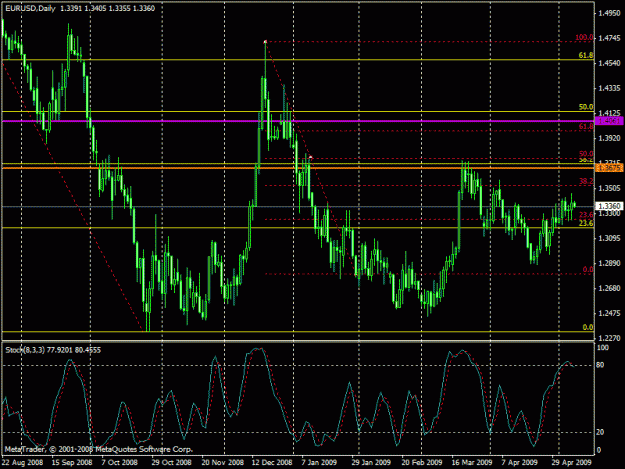Select the orange horizontal line on chart
Viewport: 625px width, 469px height.
pos(298,168)
